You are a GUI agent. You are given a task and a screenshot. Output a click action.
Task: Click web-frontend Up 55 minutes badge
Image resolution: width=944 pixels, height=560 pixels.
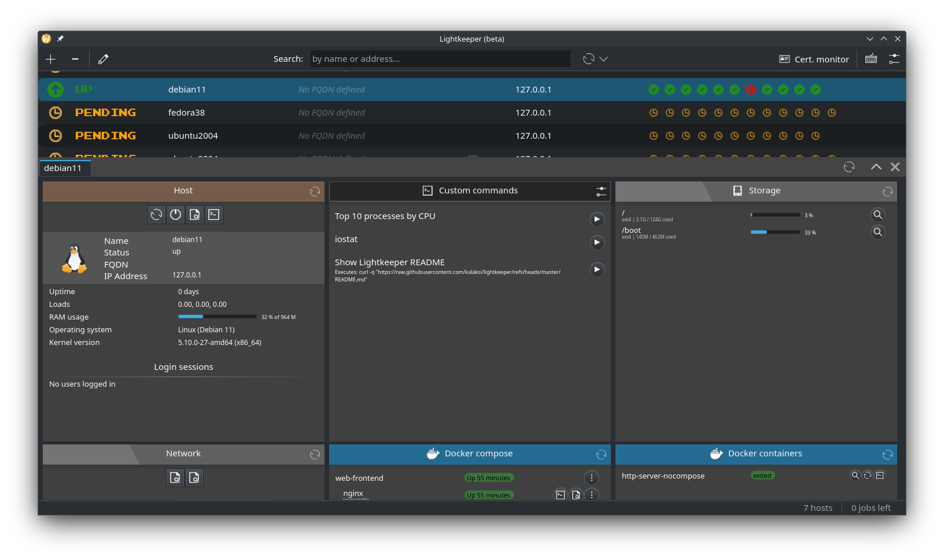coord(489,478)
